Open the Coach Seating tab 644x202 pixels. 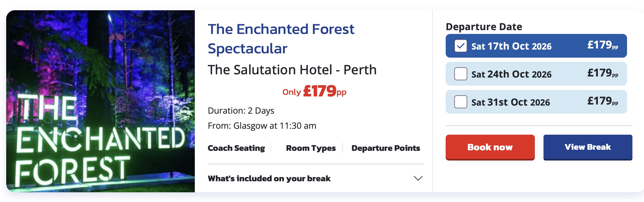[x=236, y=148]
